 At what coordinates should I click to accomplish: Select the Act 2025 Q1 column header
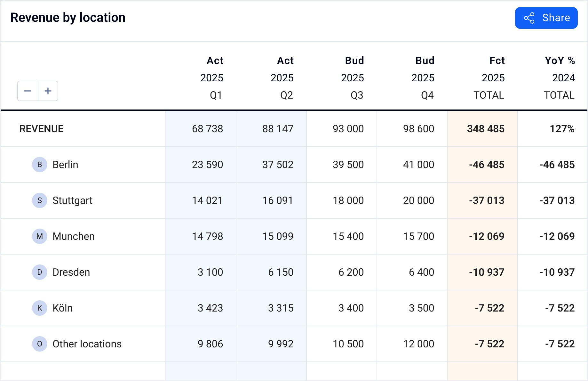[x=212, y=78]
